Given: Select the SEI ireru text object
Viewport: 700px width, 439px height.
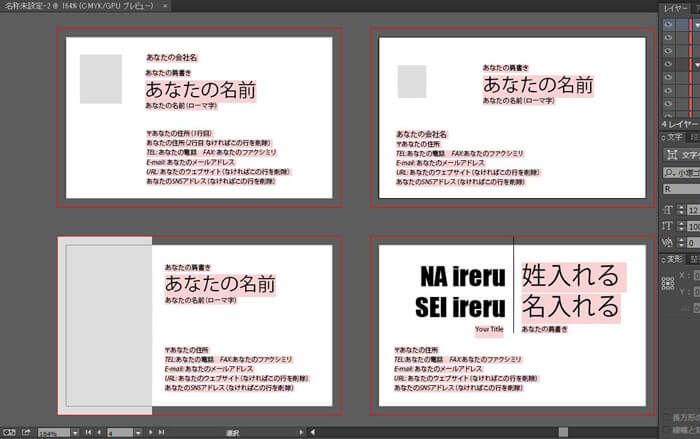Looking at the screenshot, I should (460, 307).
